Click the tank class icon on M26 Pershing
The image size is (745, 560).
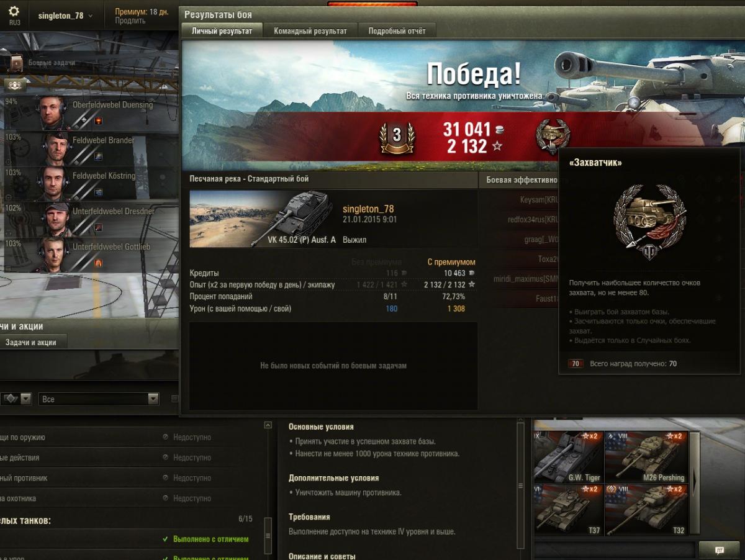(611, 436)
